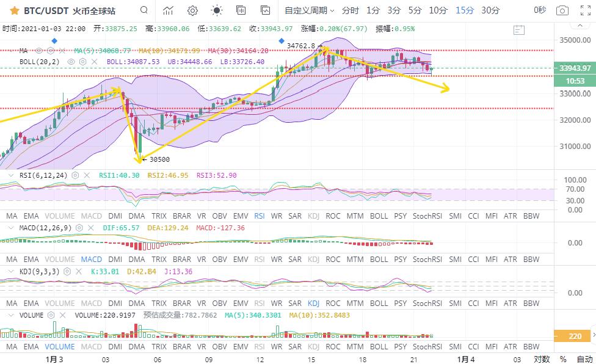Expand the 自定义周期 custom period dropdown
The image size is (596, 364).
tap(310, 10)
